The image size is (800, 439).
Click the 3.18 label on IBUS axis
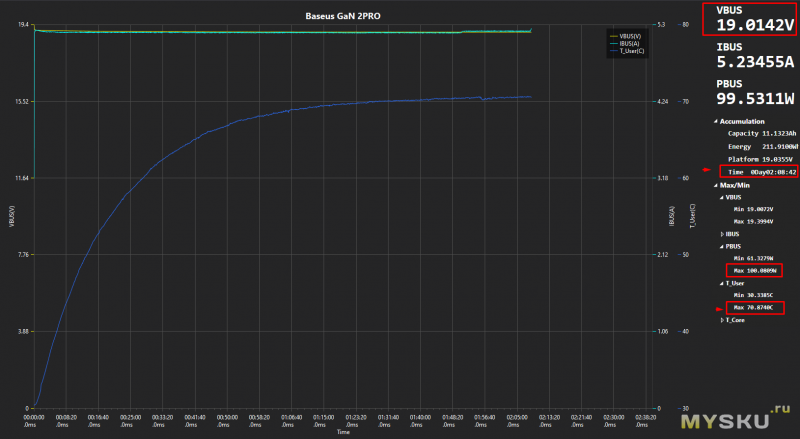[663, 178]
